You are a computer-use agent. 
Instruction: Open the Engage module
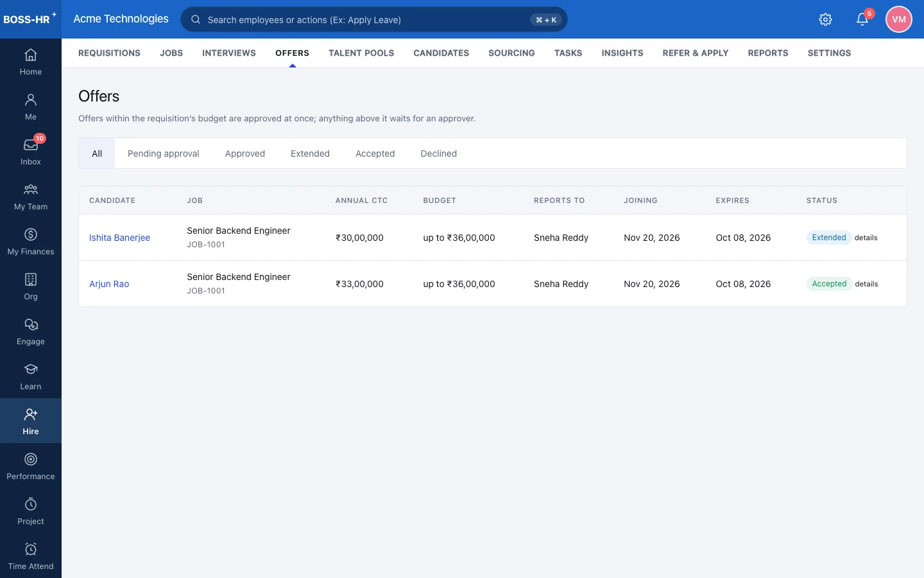coord(31,331)
